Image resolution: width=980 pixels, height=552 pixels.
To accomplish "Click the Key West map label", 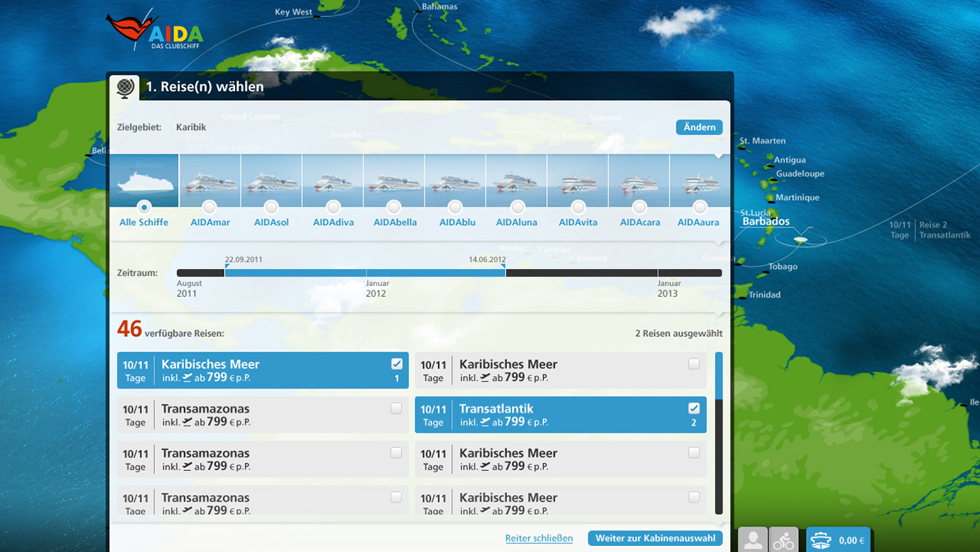I will (294, 12).
